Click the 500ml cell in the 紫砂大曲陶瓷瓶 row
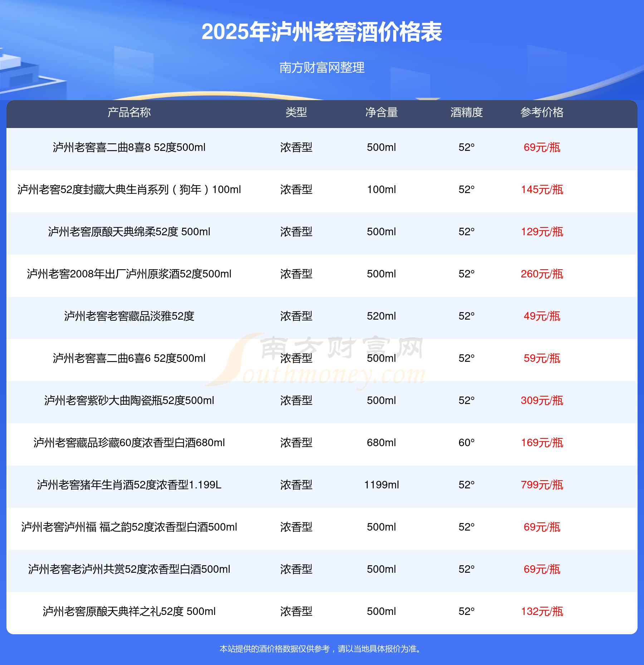 (381, 400)
